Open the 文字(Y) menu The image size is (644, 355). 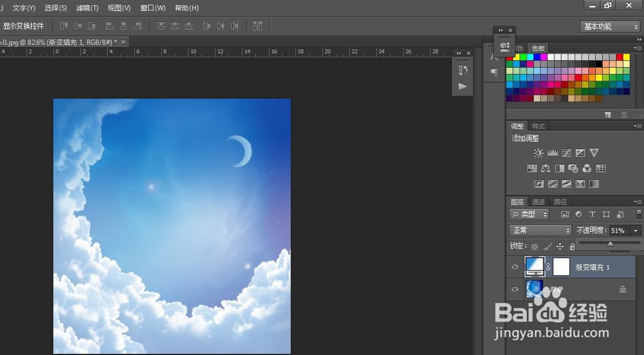pyautogui.click(x=24, y=8)
